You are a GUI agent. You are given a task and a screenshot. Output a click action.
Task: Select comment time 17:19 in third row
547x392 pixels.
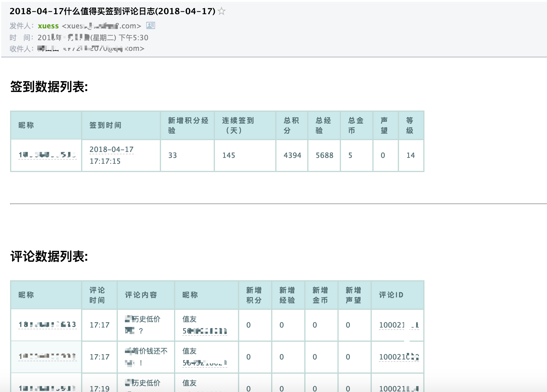point(99,388)
